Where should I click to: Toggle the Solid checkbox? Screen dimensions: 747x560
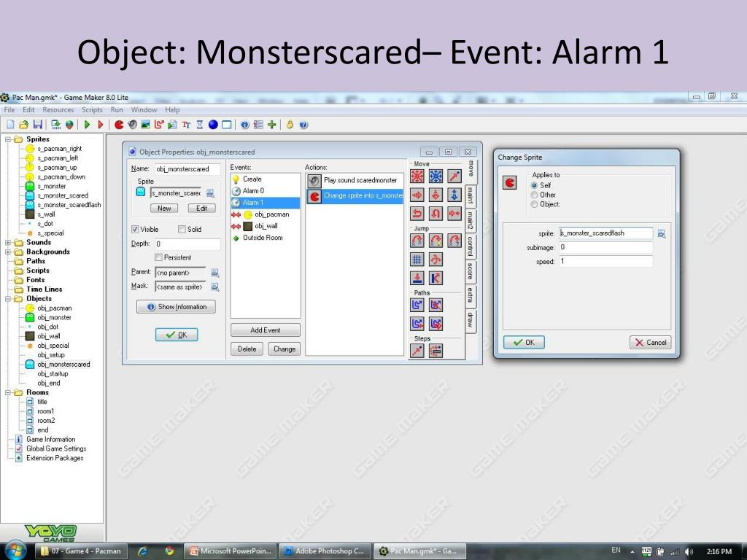pyautogui.click(x=182, y=230)
